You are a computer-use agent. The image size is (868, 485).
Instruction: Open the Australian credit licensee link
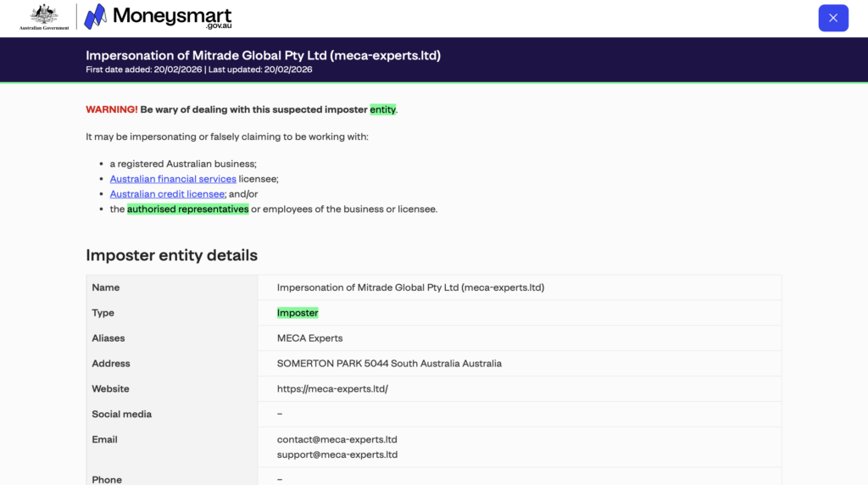[x=167, y=194]
